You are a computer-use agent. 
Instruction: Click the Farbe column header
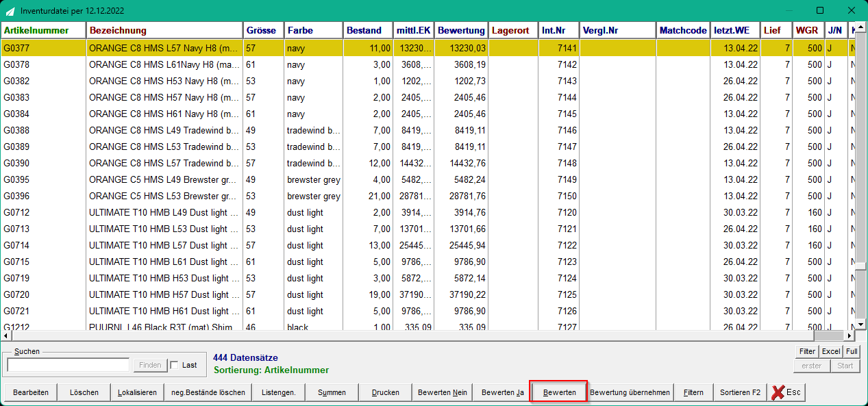(x=313, y=31)
